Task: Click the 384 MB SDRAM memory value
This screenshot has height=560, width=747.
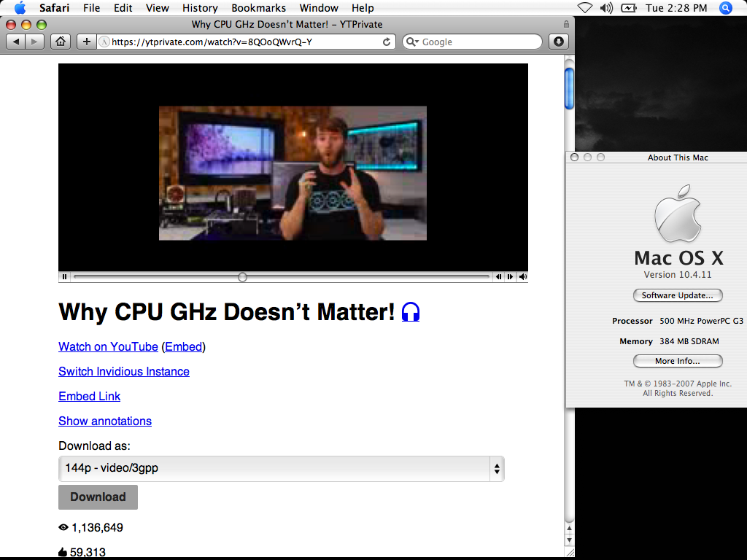Action: (689, 341)
